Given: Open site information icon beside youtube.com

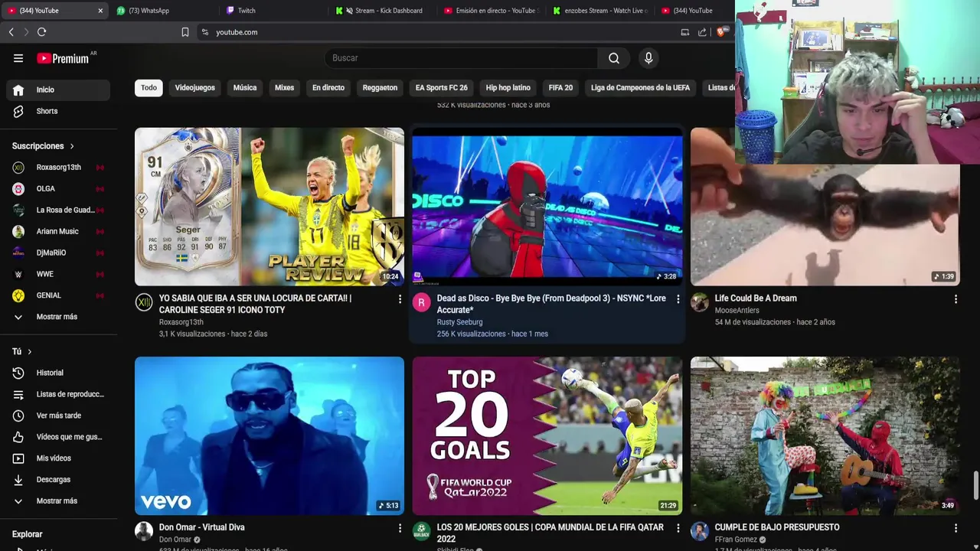Looking at the screenshot, I should coord(204,32).
